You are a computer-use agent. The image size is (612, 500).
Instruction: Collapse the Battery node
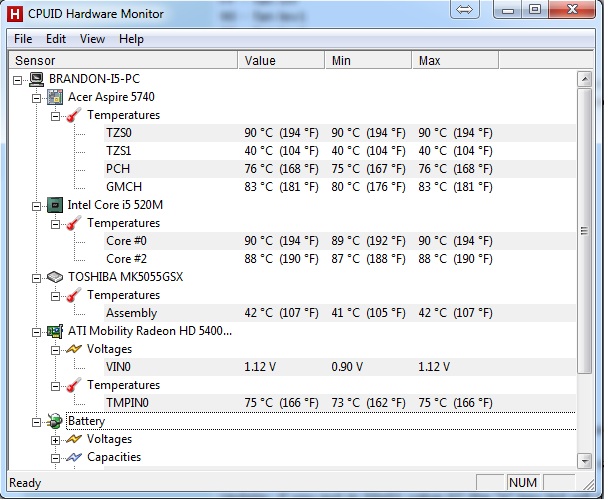pyautogui.click(x=36, y=423)
